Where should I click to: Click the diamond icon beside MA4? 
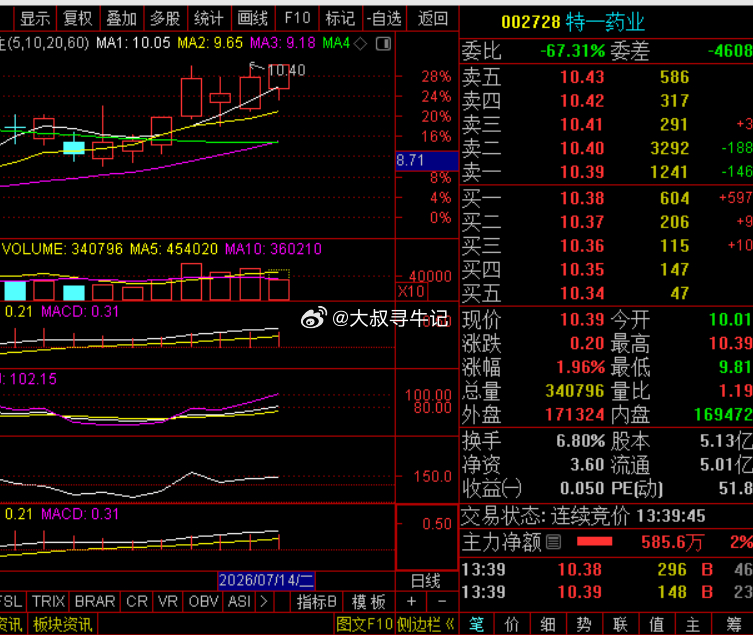pos(361,44)
